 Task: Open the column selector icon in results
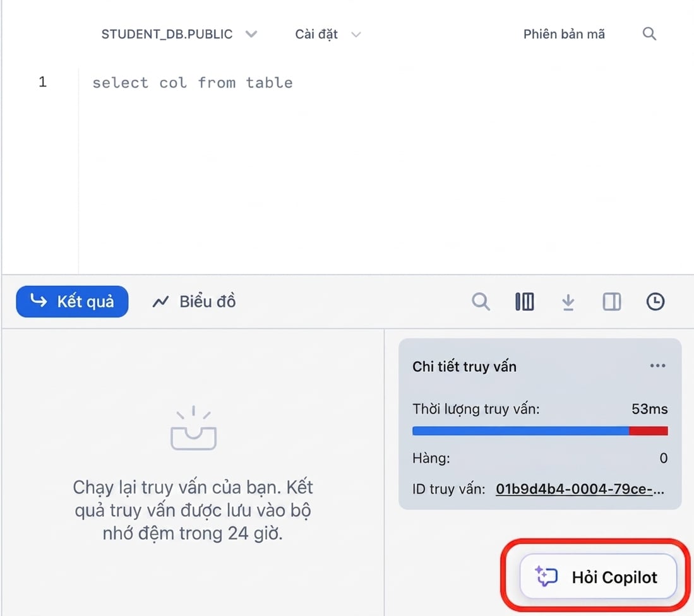click(x=525, y=302)
